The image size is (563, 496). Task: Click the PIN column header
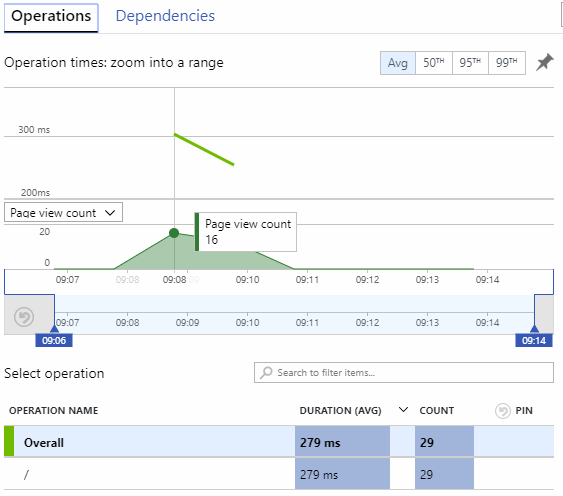(524, 411)
